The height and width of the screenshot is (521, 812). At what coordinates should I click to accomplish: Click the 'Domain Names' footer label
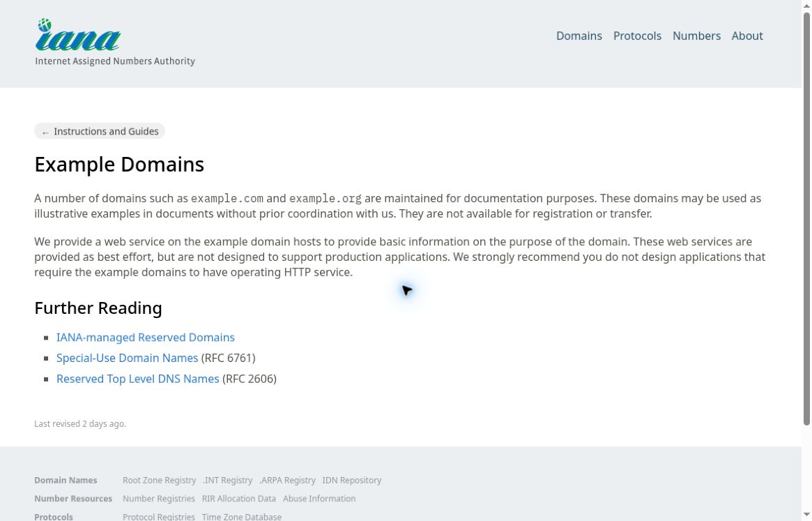[66, 481]
